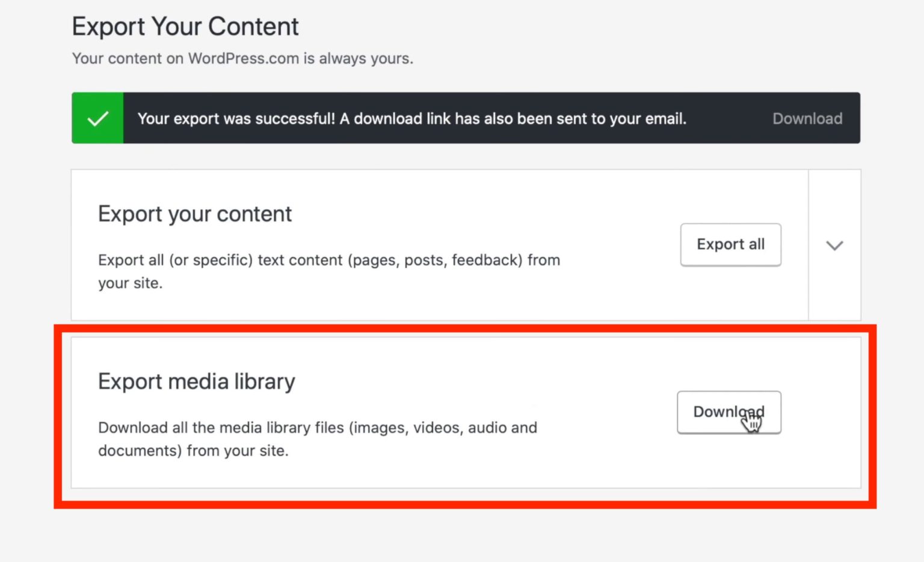Click the Download link in the notification bar

(807, 119)
